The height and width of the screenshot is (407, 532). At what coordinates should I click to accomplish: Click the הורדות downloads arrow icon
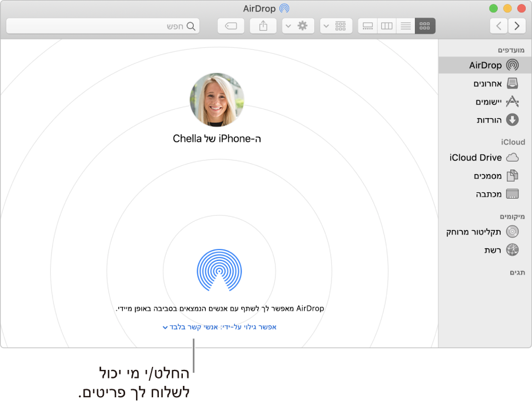point(513,120)
